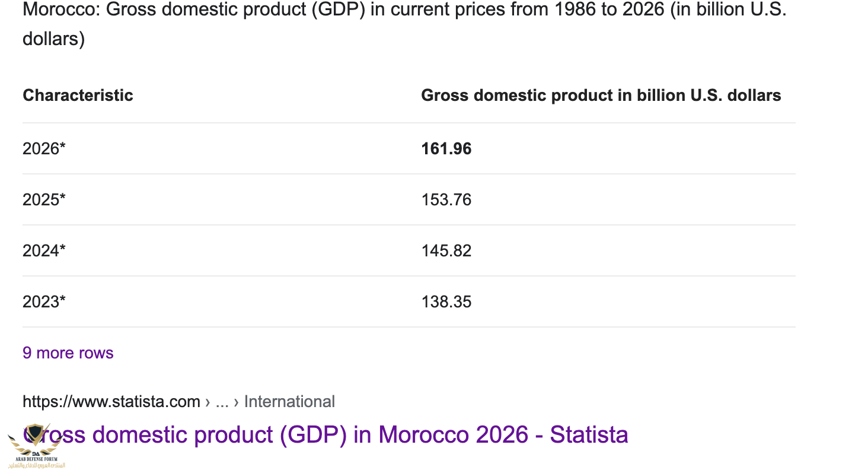Image resolution: width=868 pixels, height=470 pixels.
Task: Click the "ARAB DEFENSE FORUM" watermark text
Action: [x=36, y=459]
